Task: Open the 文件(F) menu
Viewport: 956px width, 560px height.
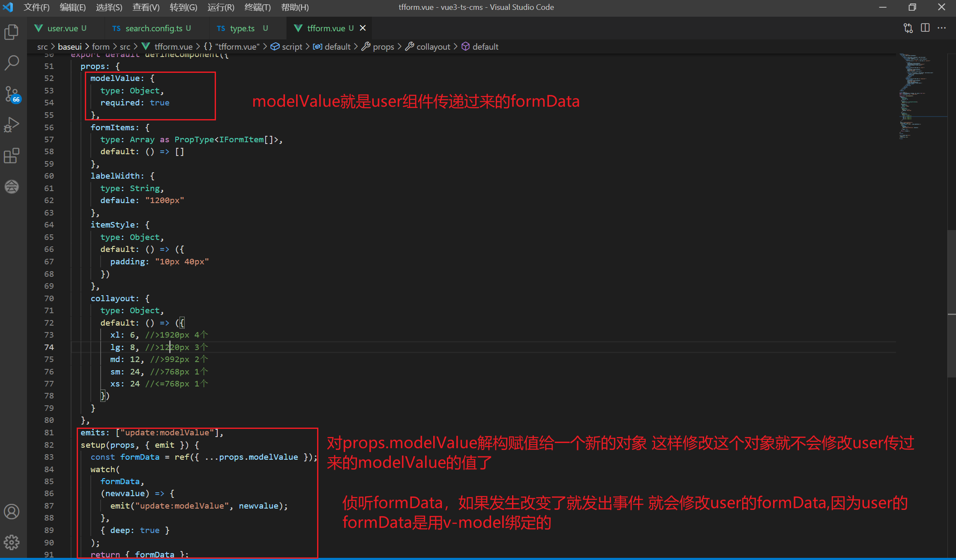Action: (36, 7)
